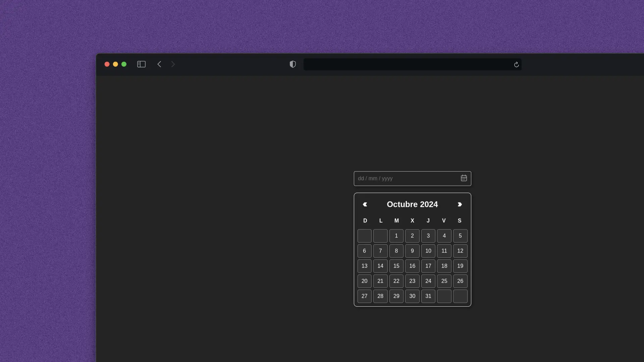Select day 21 in the calendar
This screenshot has width=644, height=362.
pyautogui.click(x=380, y=281)
